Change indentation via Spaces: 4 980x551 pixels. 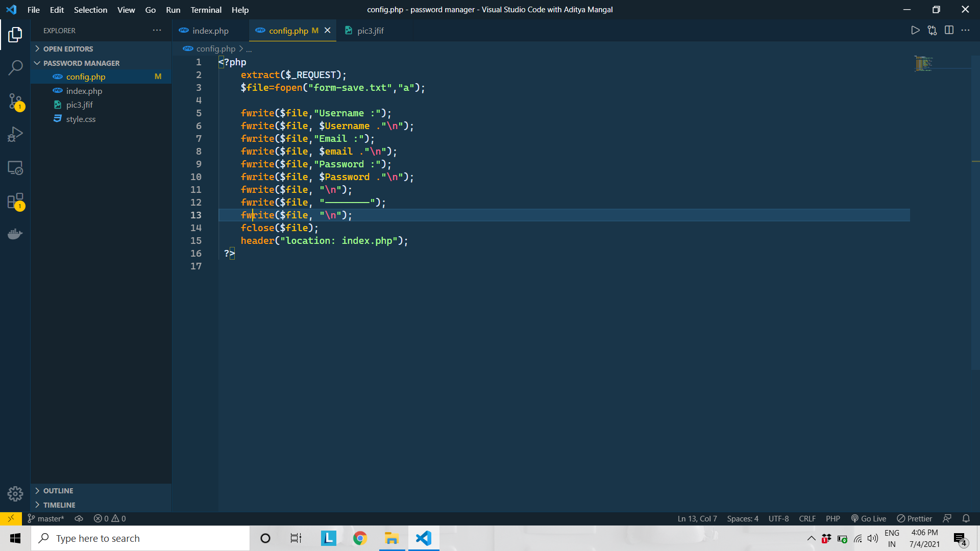(x=742, y=518)
